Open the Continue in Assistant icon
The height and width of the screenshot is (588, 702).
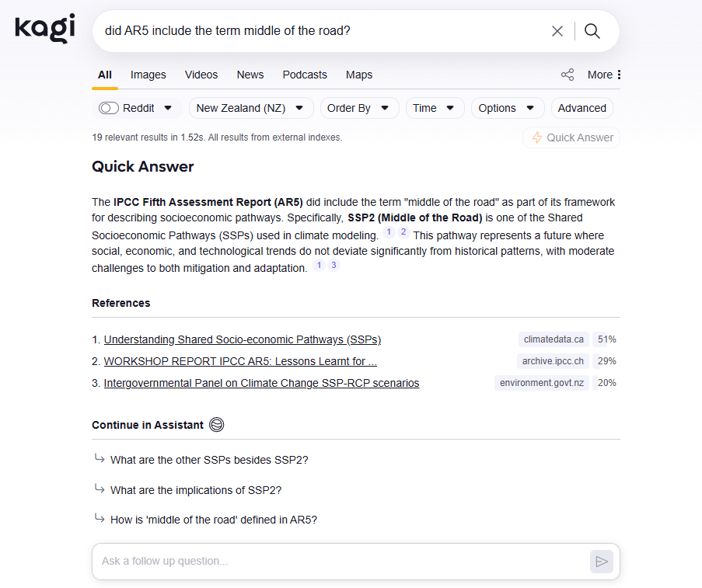(217, 425)
